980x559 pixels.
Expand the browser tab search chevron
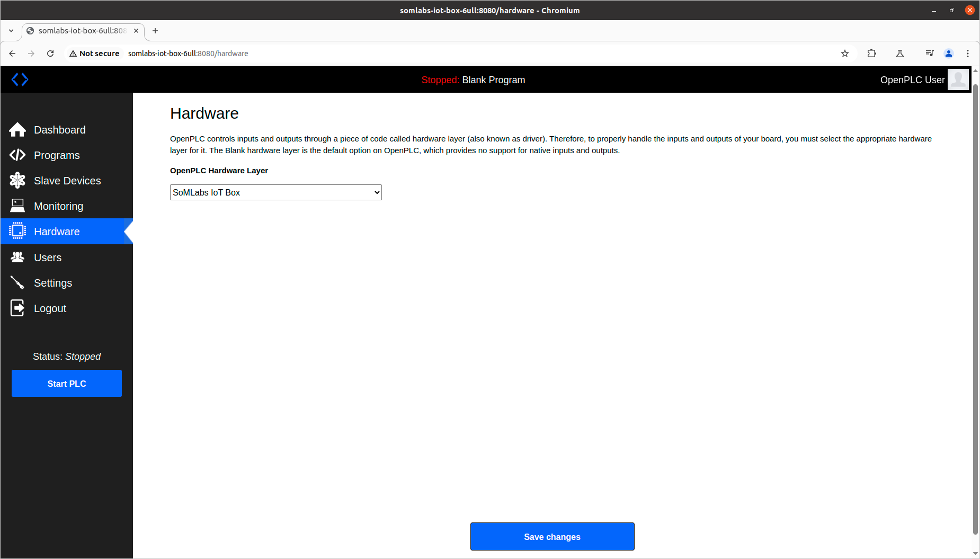coord(11,31)
